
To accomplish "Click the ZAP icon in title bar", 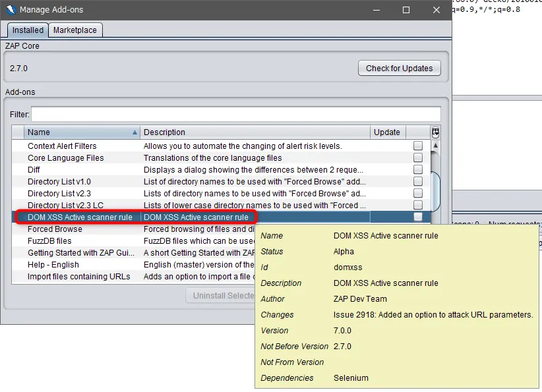I will coord(10,10).
